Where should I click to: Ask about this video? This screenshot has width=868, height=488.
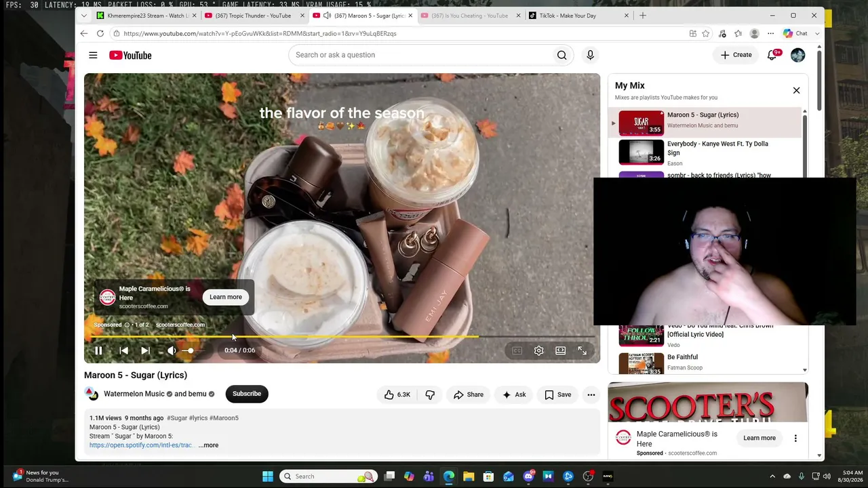514,394
